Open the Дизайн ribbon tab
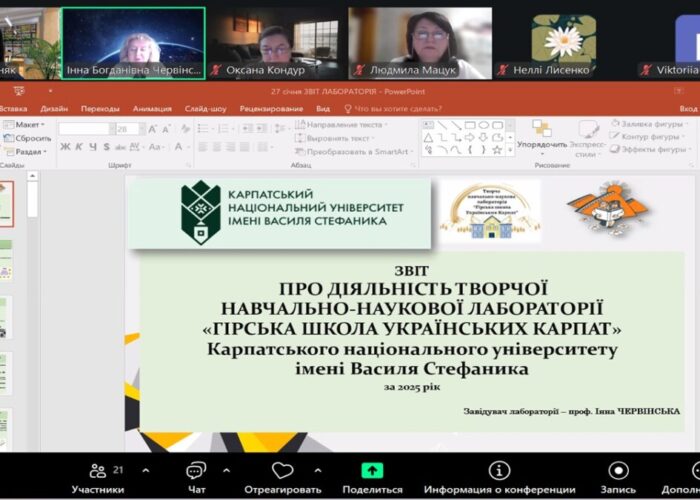Screen dimensions: 700x500 pyautogui.click(x=54, y=108)
